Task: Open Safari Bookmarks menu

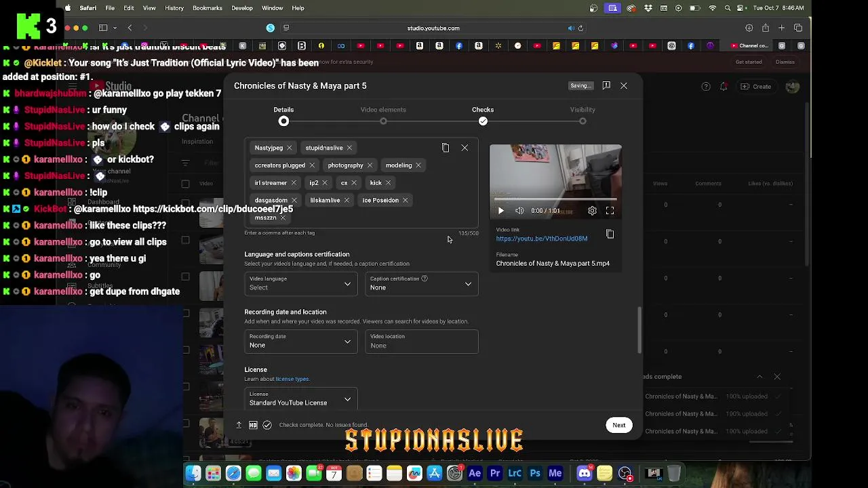Action: point(208,8)
